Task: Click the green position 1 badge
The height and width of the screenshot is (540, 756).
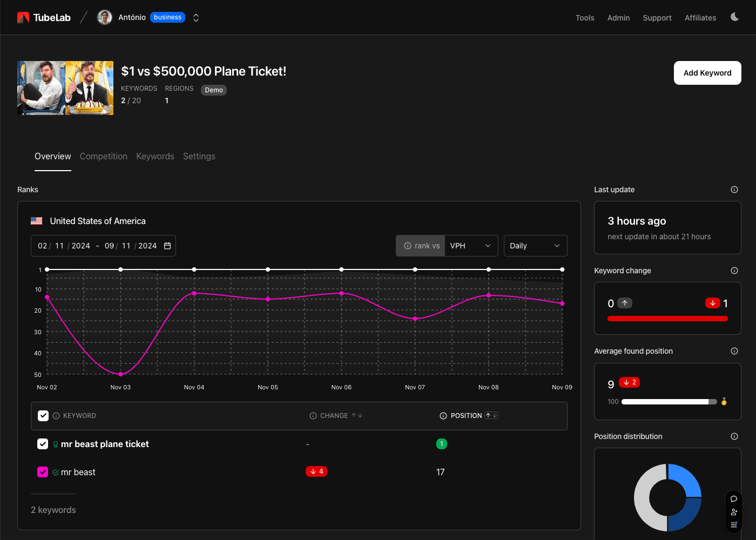Action: (x=442, y=444)
